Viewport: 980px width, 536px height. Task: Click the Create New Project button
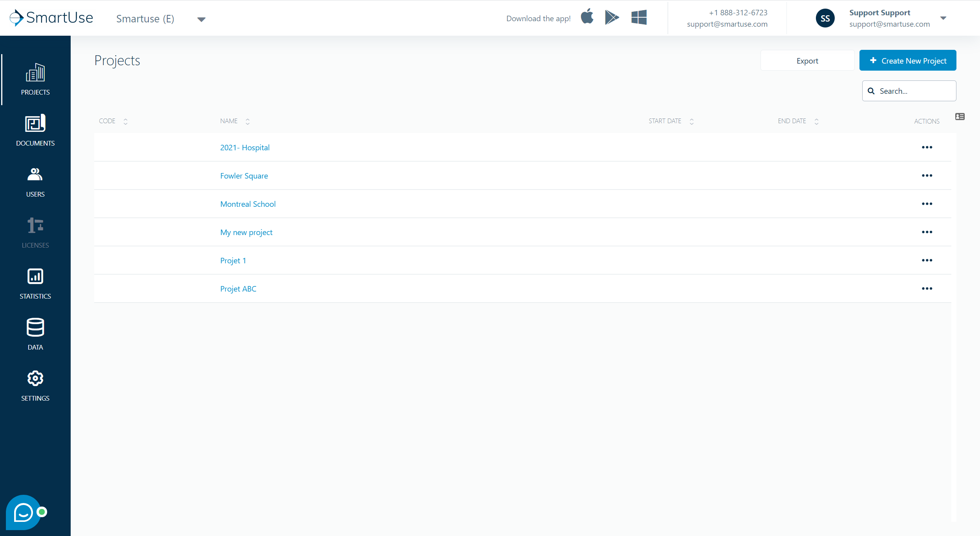point(907,60)
